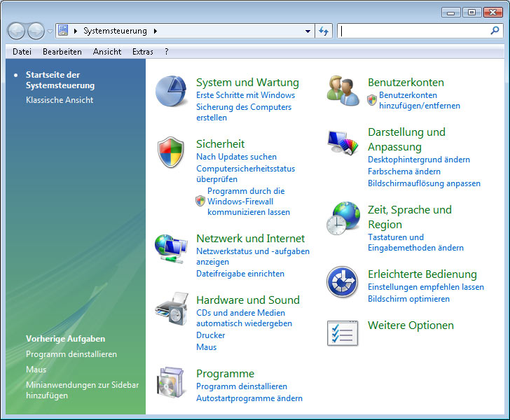
Task: Open the Drucker link
Action: [210, 335]
